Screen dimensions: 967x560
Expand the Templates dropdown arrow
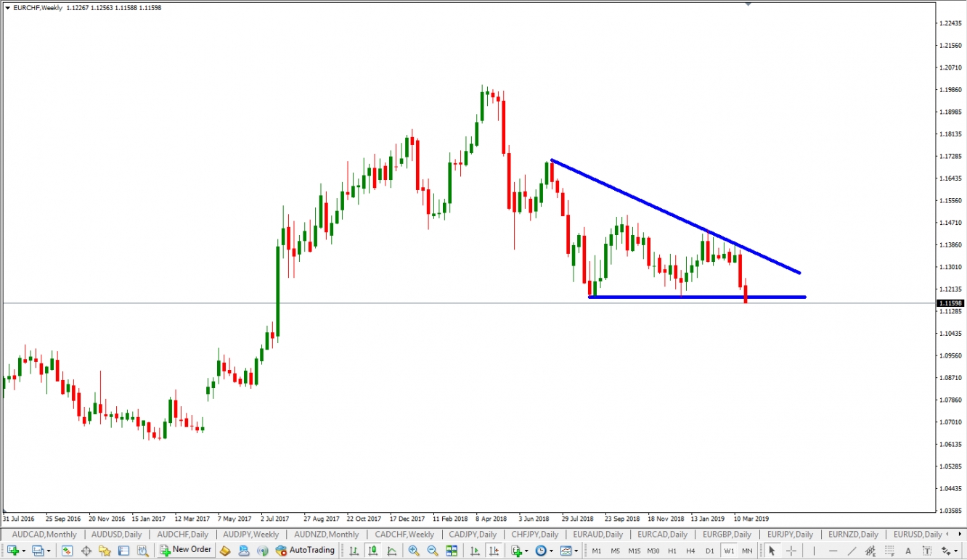point(576,551)
